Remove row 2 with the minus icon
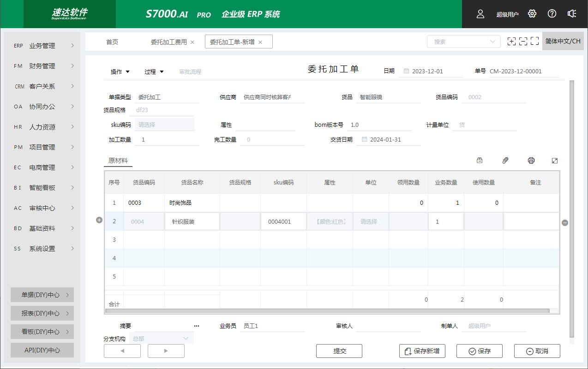The height and width of the screenshot is (369, 588). click(565, 223)
